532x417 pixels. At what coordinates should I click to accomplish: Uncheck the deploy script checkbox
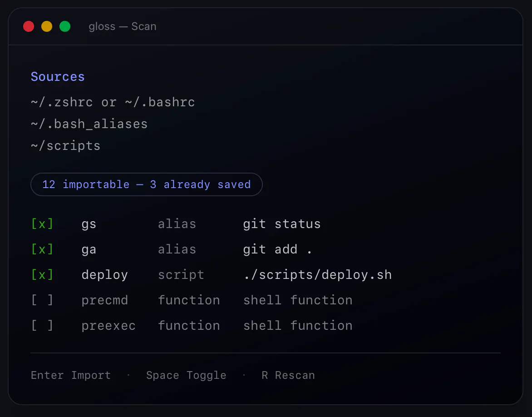[x=42, y=274]
